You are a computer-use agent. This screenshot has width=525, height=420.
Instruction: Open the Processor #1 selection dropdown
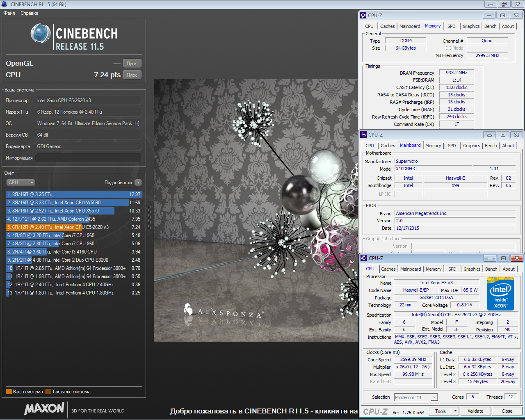(x=416, y=397)
